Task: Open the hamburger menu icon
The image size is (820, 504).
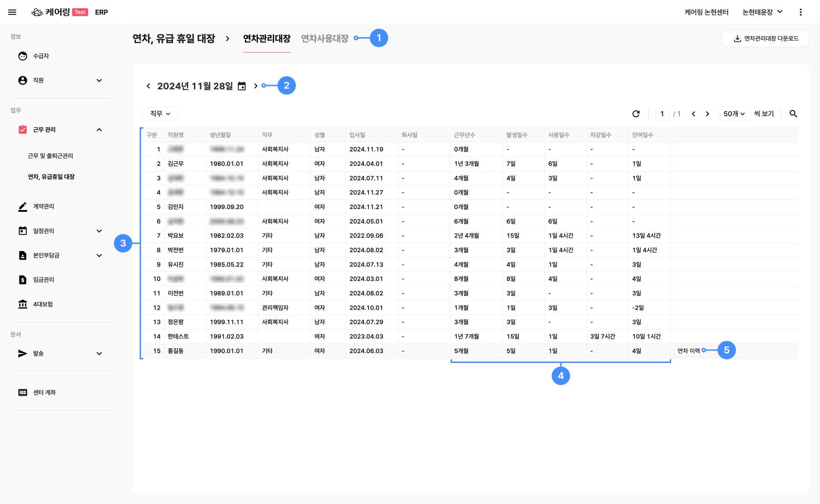Action: [x=12, y=12]
